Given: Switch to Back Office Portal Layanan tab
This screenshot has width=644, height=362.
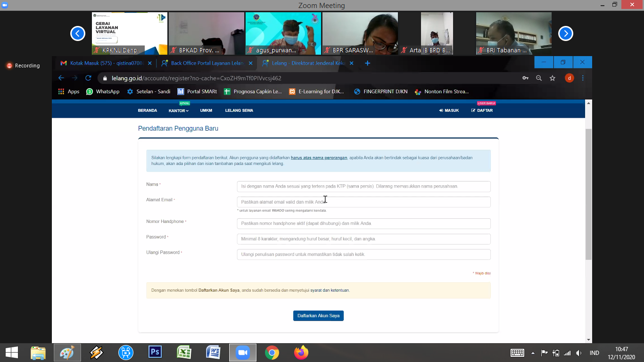Looking at the screenshot, I should [x=203, y=63].
